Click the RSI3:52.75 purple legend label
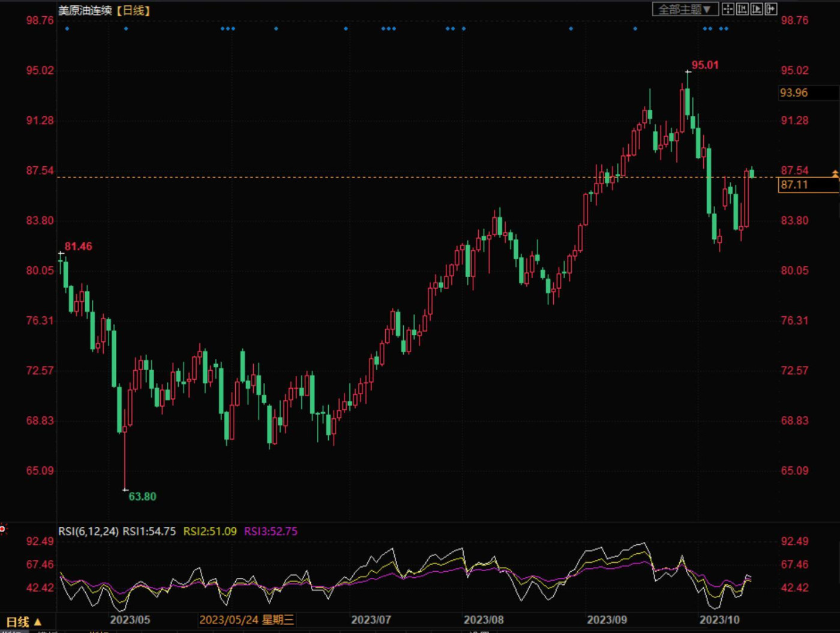 (271, 531)
